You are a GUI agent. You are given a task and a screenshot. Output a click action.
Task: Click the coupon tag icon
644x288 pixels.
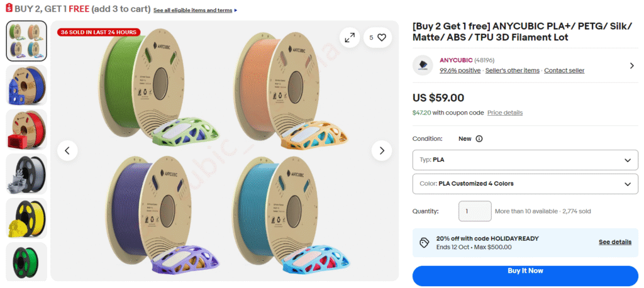(x=425, y=242)
